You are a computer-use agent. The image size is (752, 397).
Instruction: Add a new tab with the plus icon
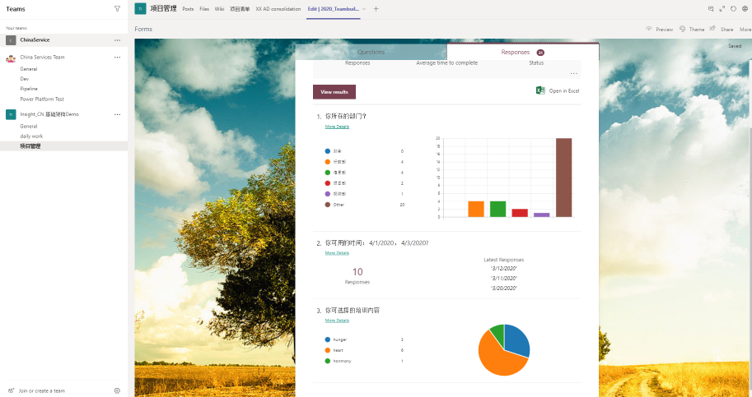coord(376,9)
